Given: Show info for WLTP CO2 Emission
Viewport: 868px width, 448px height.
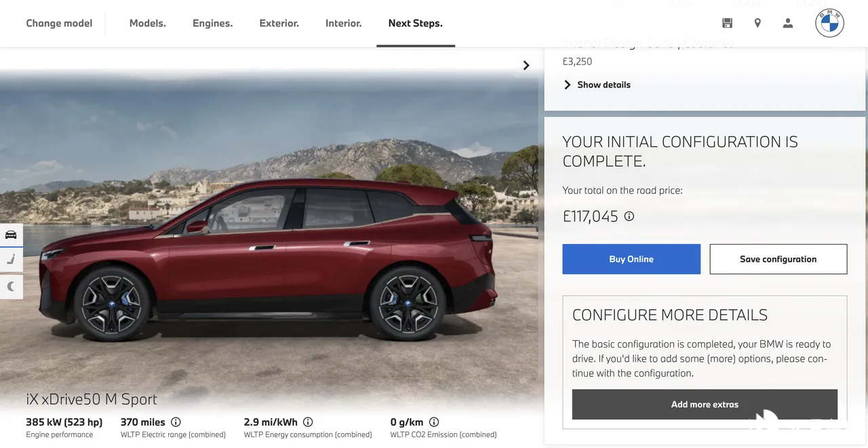Looking at the screenshot, I should (434, 422).
